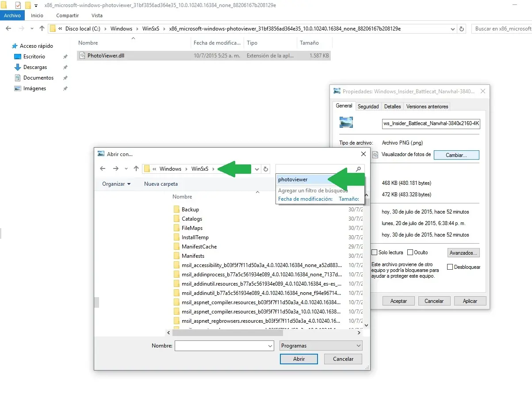Open the Vista ribbon tab
Viewport: 532px width, 405px height.
point(97,15)
